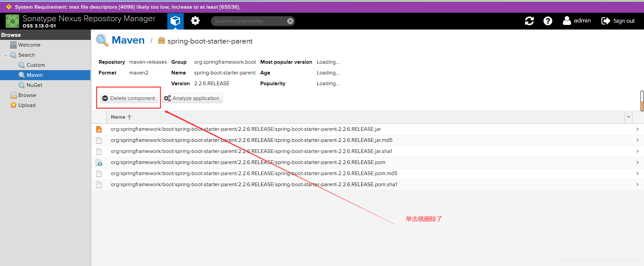Open the RELEASE.jar.sha1 asset row
The height and width of the screenshot is (266, 644).
click(x=368, y=151)
